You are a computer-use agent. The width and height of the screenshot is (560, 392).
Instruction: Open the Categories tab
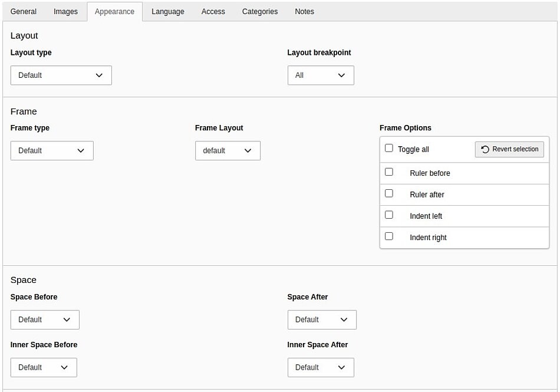point(260,12)
